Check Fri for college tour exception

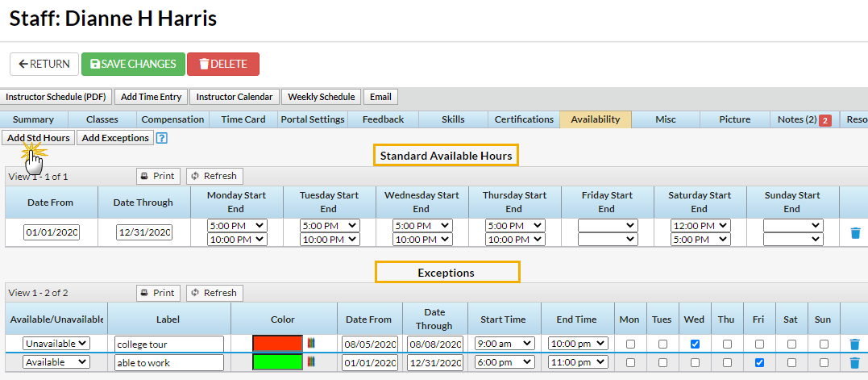pos(759,344)
